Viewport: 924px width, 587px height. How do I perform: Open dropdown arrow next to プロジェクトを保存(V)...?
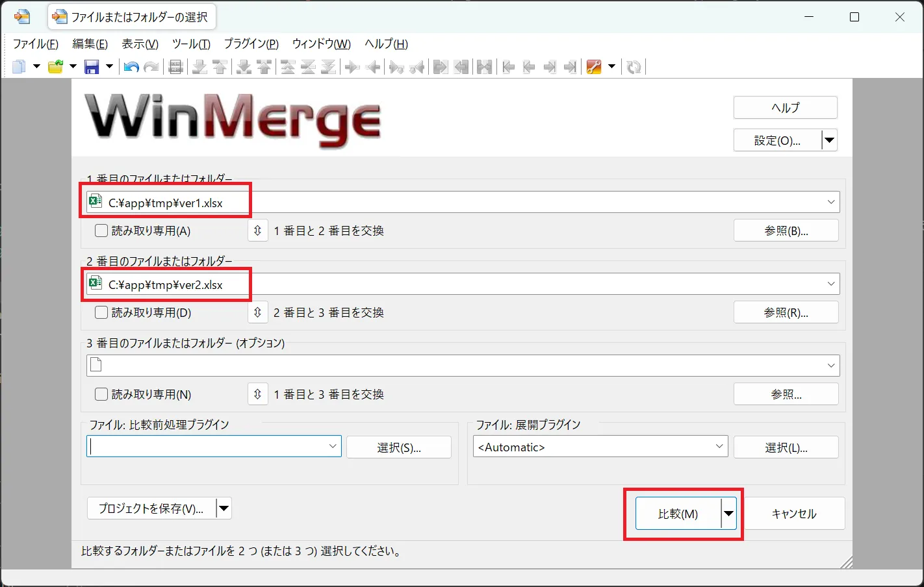pyautogui.click(x=224, y=508)
